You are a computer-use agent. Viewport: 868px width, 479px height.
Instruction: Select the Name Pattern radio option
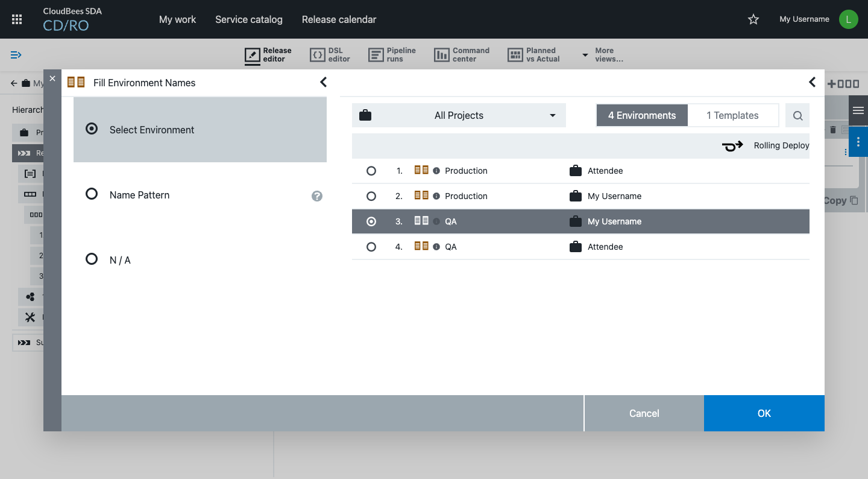pos(92,194)
